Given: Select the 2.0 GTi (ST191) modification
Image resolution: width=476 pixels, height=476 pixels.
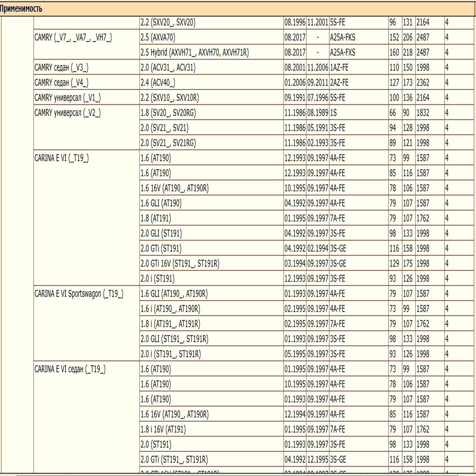Looking at the screenshot, I should [161, 249].
